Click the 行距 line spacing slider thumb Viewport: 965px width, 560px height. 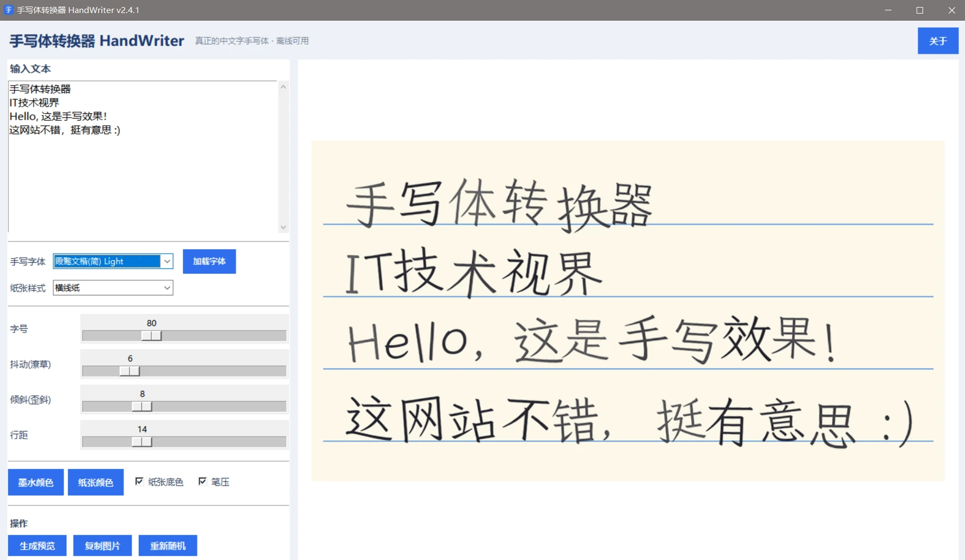click(x=142, y=442)
